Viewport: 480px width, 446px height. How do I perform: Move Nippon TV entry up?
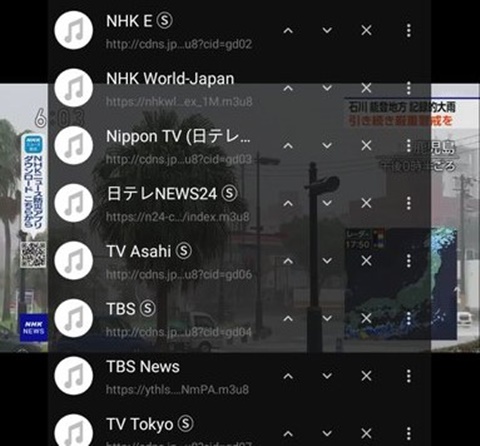click(288, 146)
